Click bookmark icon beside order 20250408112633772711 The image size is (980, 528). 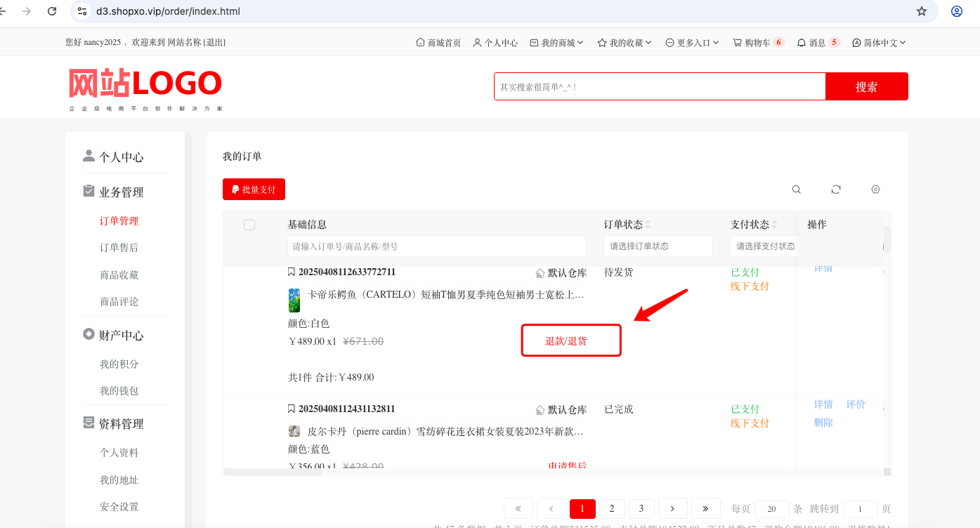[x=292, y=272]
